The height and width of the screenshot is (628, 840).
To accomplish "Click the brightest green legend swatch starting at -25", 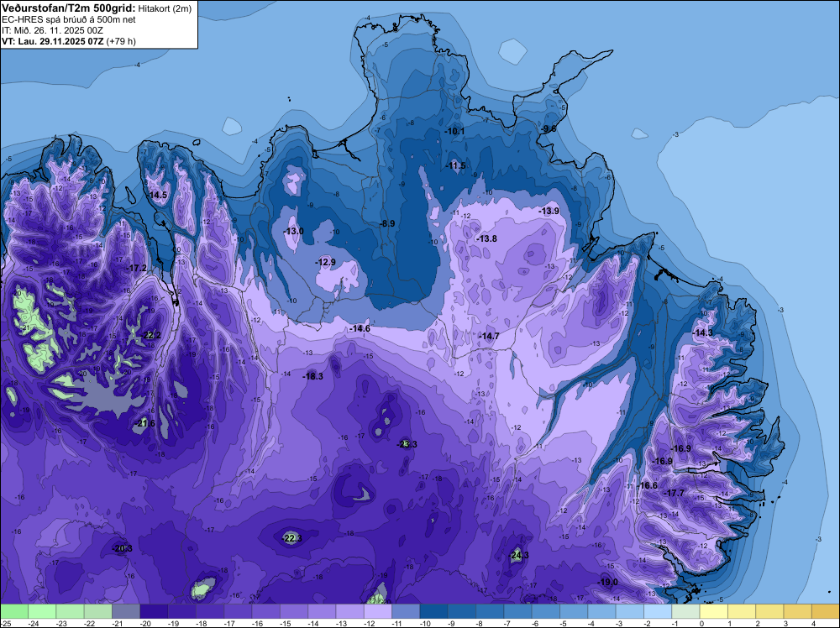I will click(x=14, y=611).
